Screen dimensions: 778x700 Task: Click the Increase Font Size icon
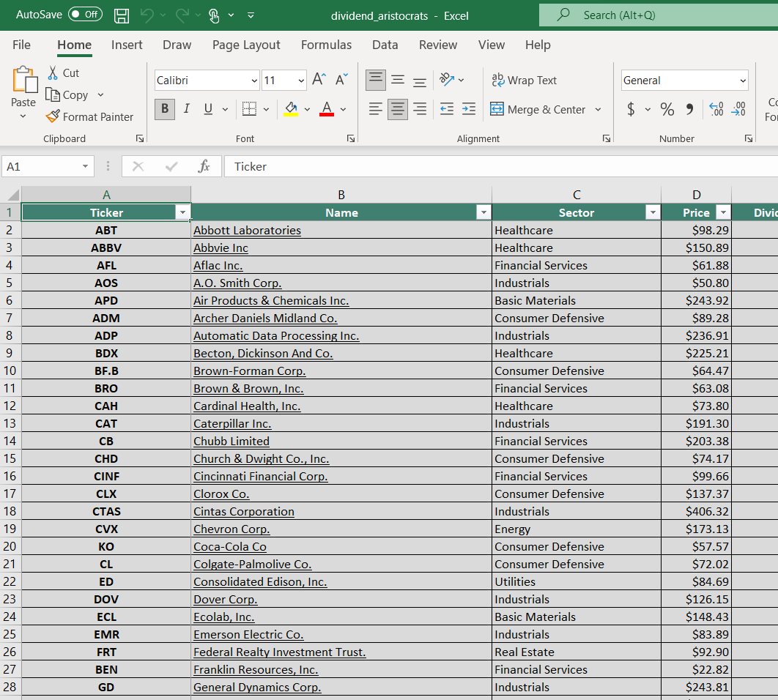point(319,80)
